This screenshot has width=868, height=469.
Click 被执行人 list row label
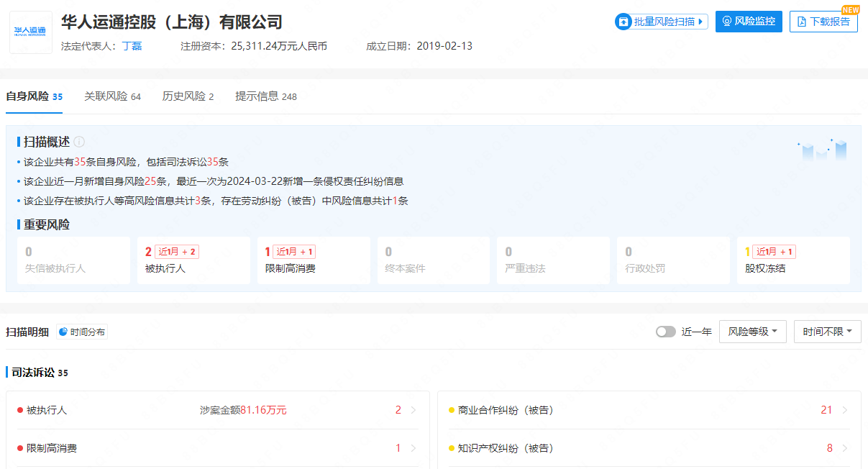tap(47, 410)
